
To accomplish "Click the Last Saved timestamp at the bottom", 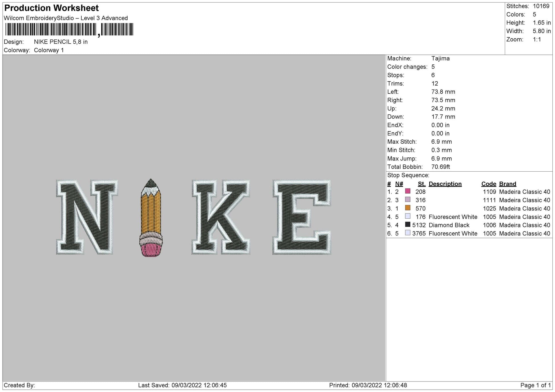I will 181,385.
